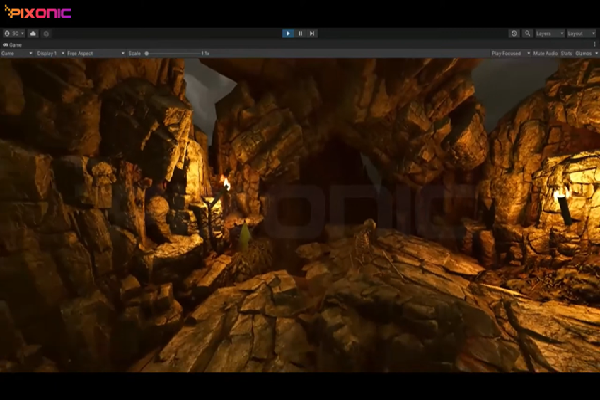Open the version control settings icon
This screenshot has width=600, height=400.
coord(46,33)
